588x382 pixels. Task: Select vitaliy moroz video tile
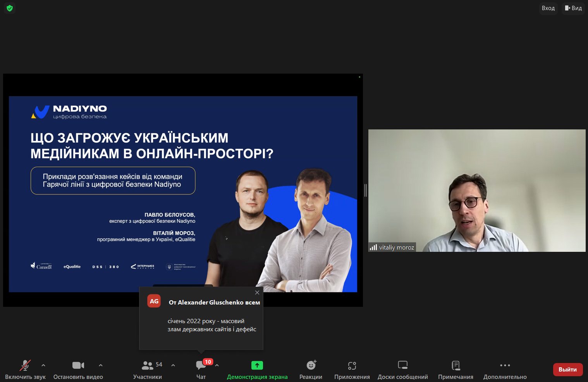click(x=477, y=191)
